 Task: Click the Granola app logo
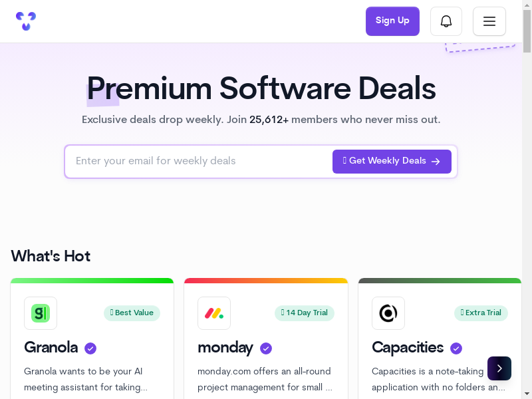(x=41, y=313)
